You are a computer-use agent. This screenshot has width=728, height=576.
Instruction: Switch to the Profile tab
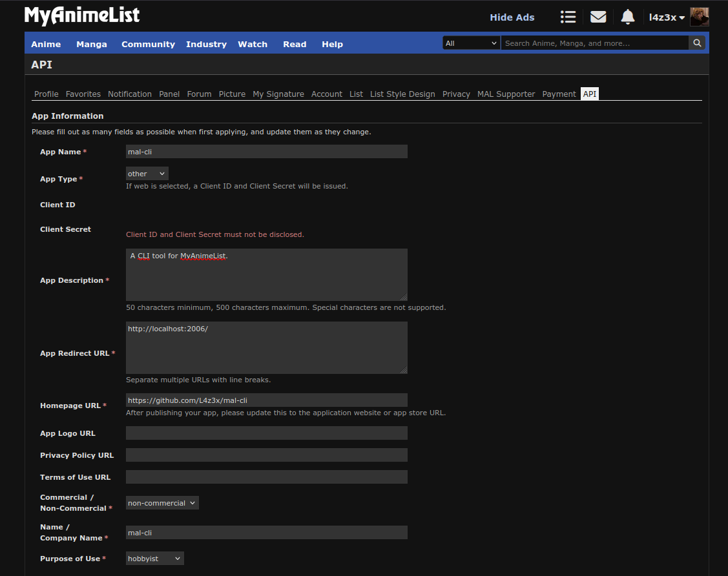tap(47, 94)
